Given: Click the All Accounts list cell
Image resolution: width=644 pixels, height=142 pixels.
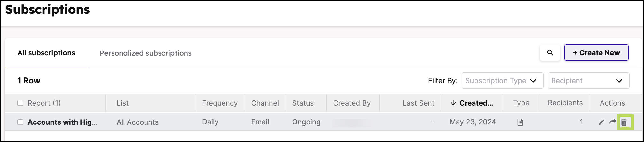Looking at the screenshot, I should point(137,122).
